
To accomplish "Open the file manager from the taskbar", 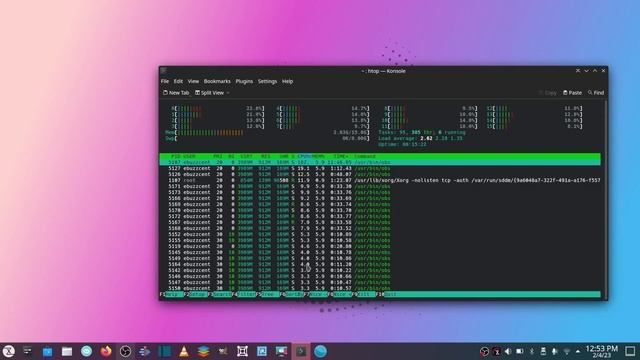I will click(67, 351).
